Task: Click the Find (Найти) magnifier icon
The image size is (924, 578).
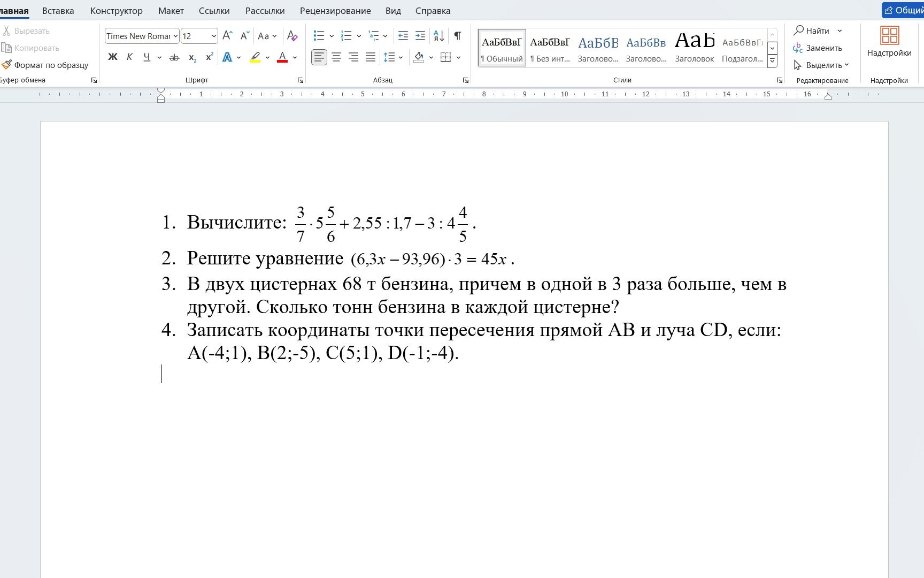Action: 799,31
